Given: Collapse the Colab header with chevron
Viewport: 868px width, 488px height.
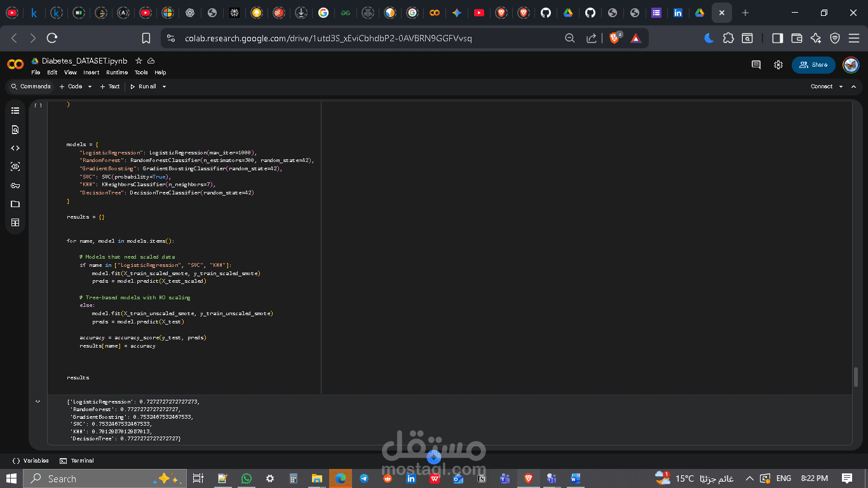Looking at the screenshot, I should [855, 86].
